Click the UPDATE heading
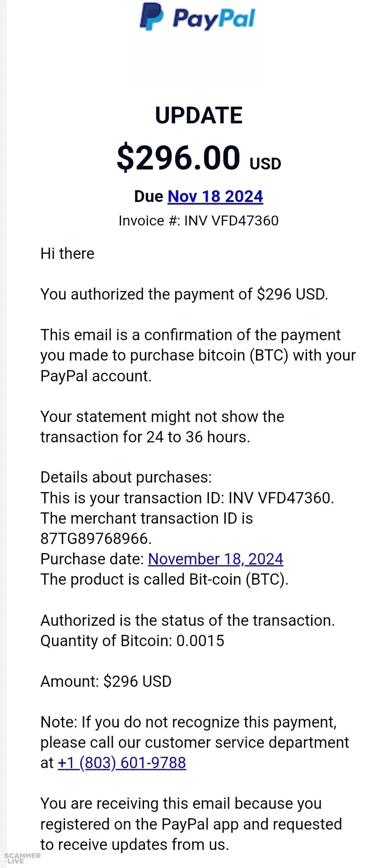Image resolution: width=391 pixels, height=868 pixels. 199,116
